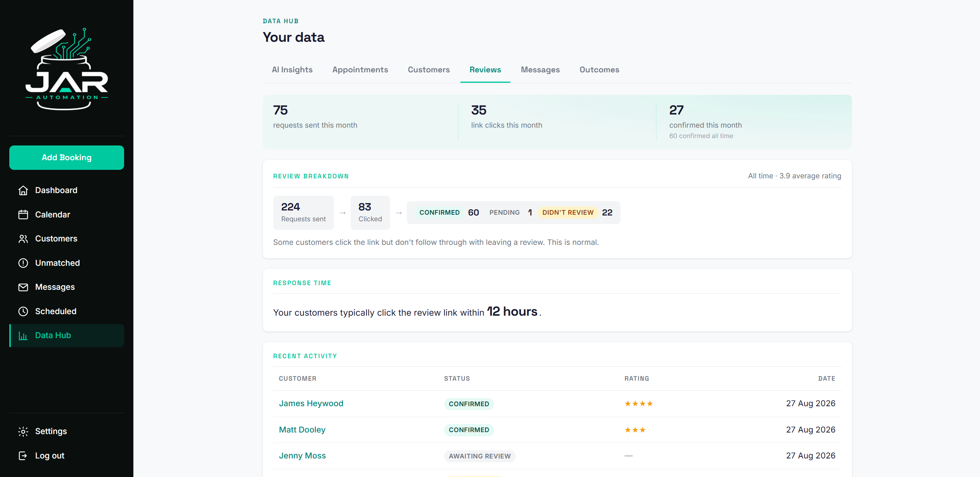Click the Dashboard home icon
Viewport: 980px width, 477px height.
click(23, 190)
